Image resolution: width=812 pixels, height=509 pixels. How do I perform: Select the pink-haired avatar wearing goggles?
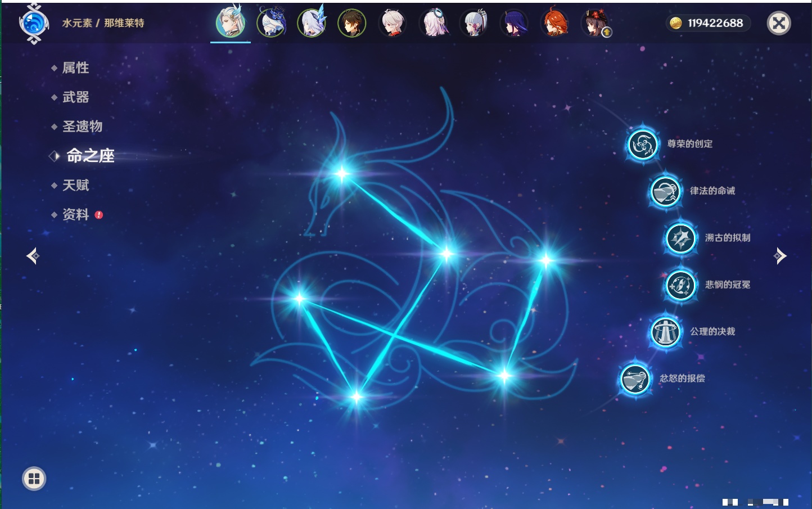[x=433, y=23]
